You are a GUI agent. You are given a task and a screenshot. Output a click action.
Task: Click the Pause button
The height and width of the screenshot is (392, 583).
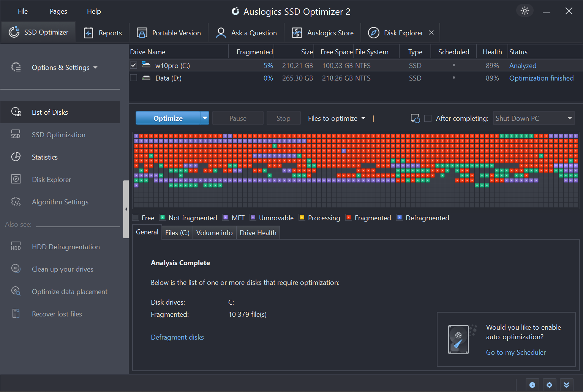[x=238, y=118]
